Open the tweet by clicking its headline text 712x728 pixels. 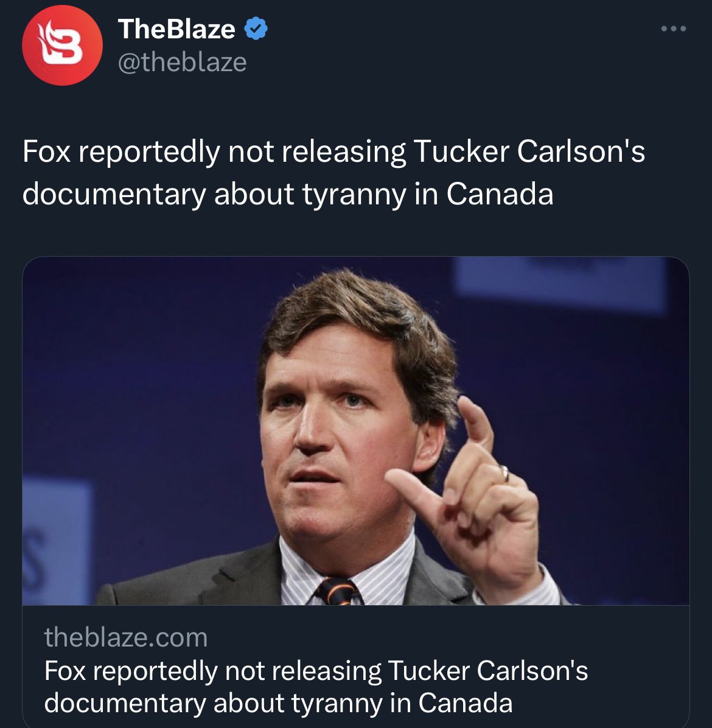333,172
